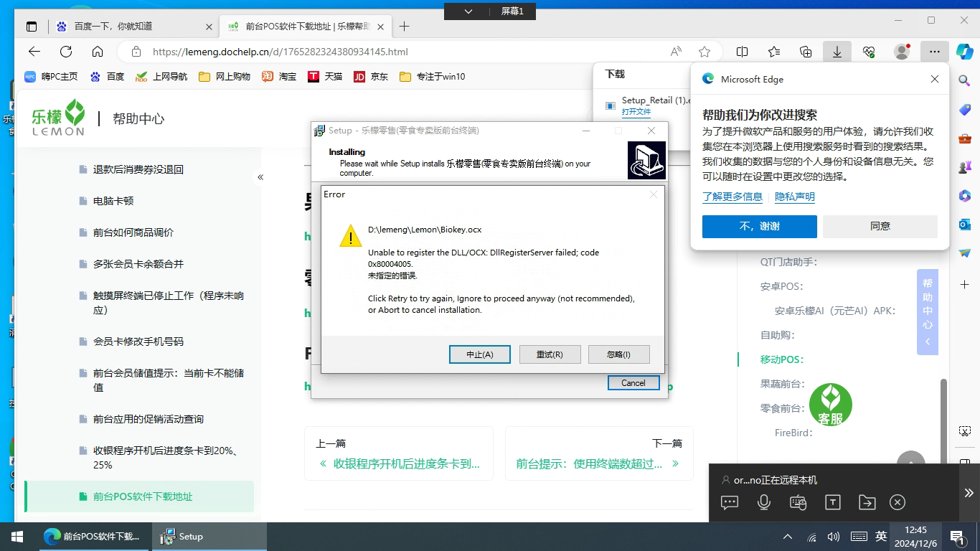Open the 淘宝 bookmark in favorites bar
The image size is (980, 551).
click(280, 76)
